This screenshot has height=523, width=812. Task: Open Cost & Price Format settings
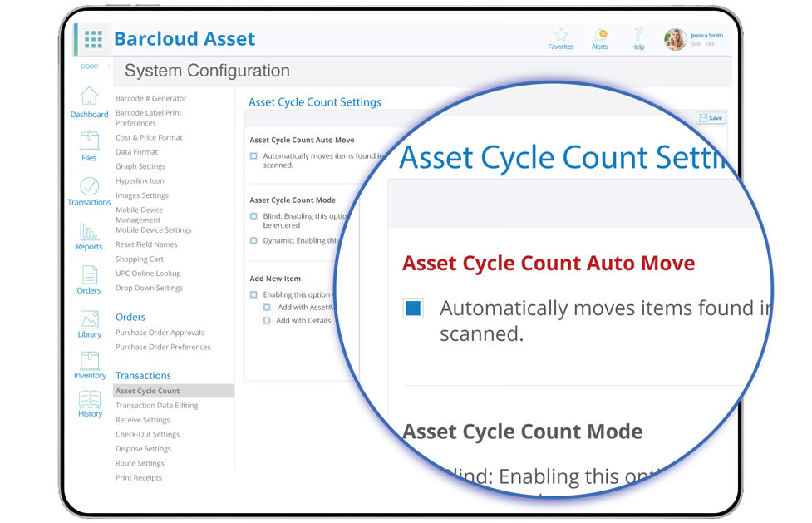149,137
